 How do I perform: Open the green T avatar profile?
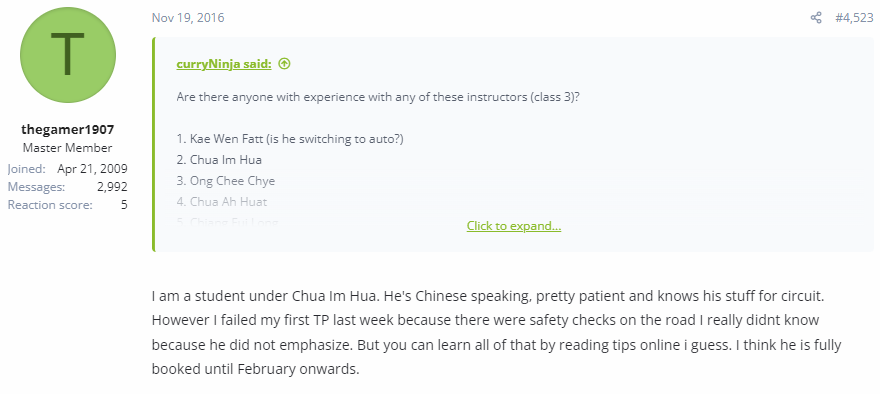pyautogui.click(x=68, y=55)
